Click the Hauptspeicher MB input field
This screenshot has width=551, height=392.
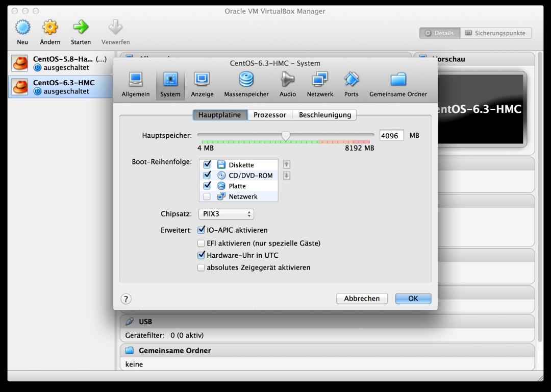[391, 136]
